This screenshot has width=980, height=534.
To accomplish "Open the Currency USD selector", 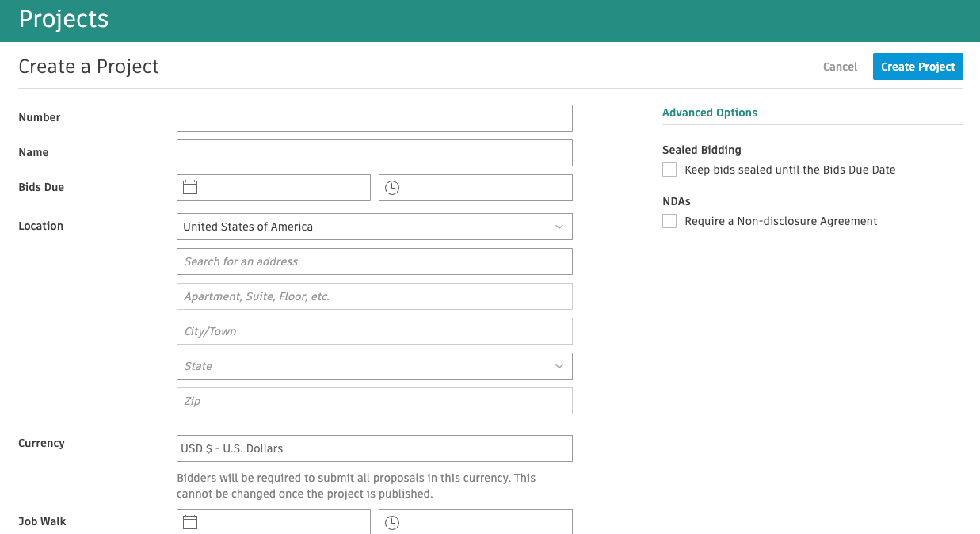I will 374,448.
